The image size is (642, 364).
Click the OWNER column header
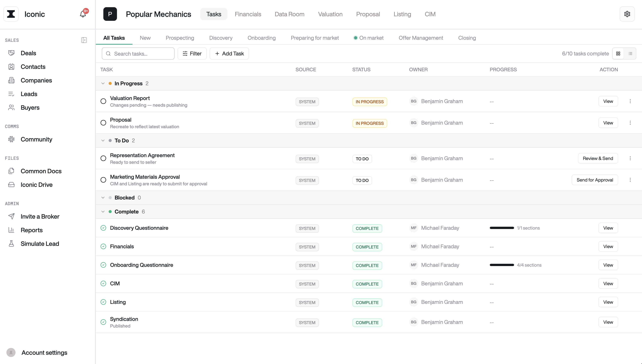(x=418, y=70)
